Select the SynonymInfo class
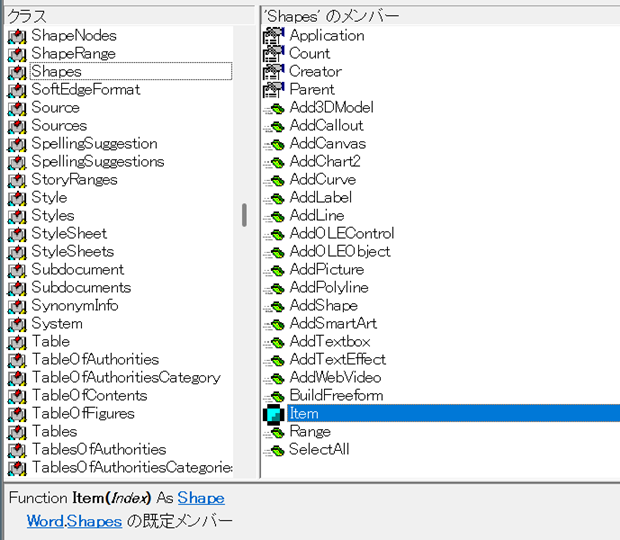Image resolution: width=620 pixels, height=540 pixels. pos(75,305)
